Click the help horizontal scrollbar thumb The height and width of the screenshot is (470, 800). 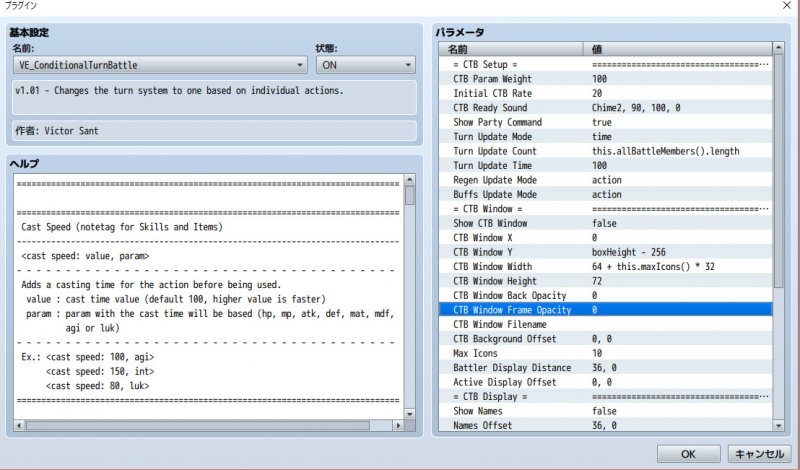(x=198, y=425)
